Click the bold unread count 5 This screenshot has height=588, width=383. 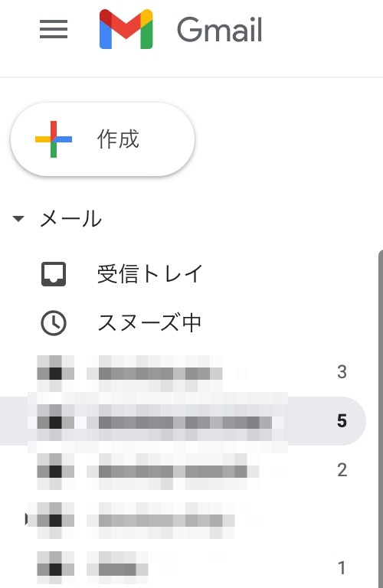(x=342, y=421)
